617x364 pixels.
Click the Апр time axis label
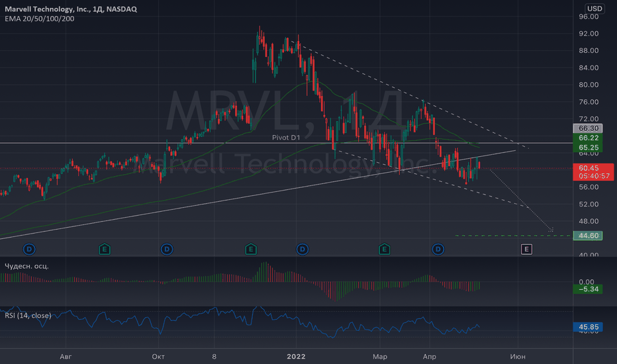point(429,357)
